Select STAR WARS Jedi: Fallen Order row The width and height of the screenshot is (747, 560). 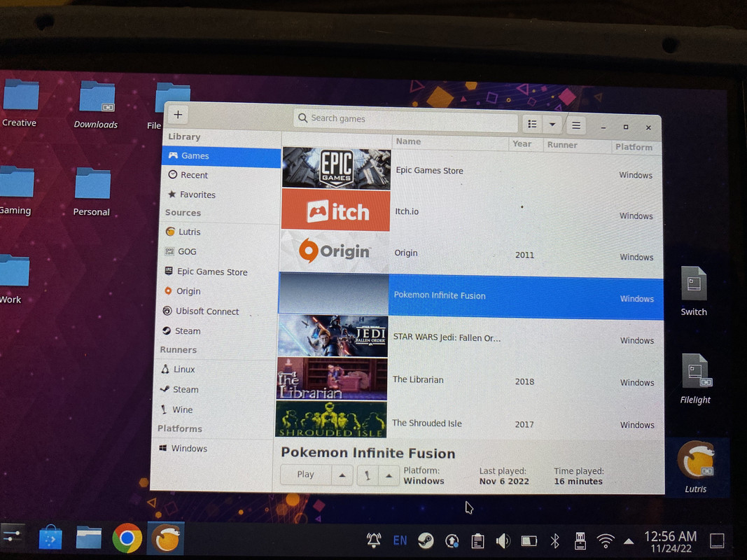point(470,337)
